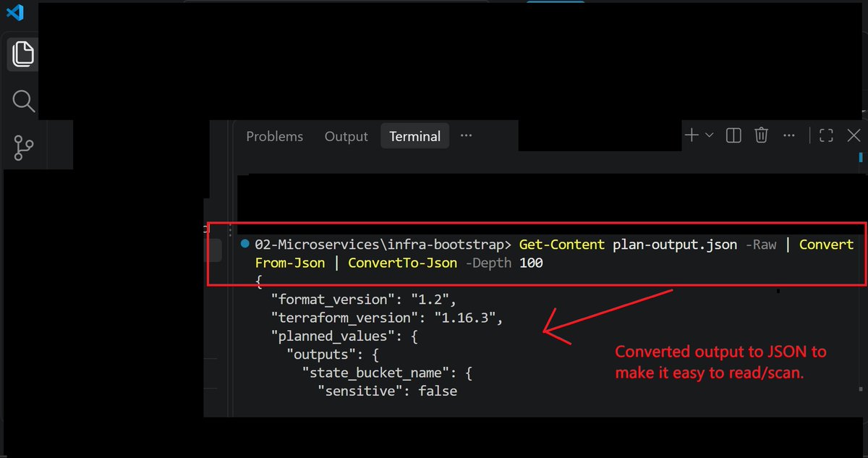Create a new terminal with plus icon
The width and height of the screenshot is (868, 458).
point(692,135)
